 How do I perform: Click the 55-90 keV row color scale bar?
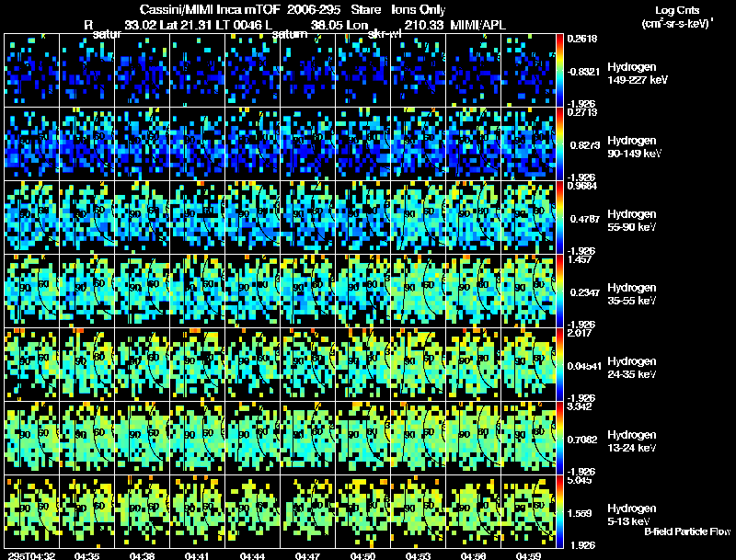click(x=559, y=218)
